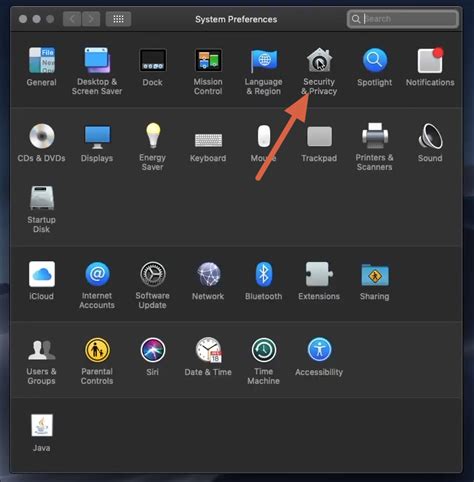Click the red close window button
Screen dimensions: 474x482
(x=23, y=19)
